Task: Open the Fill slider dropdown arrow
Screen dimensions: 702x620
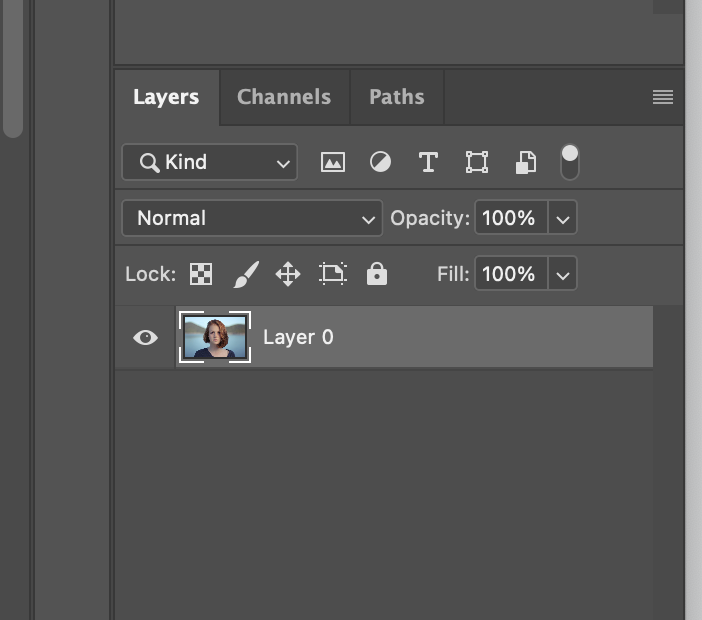Action: point(563,274)
